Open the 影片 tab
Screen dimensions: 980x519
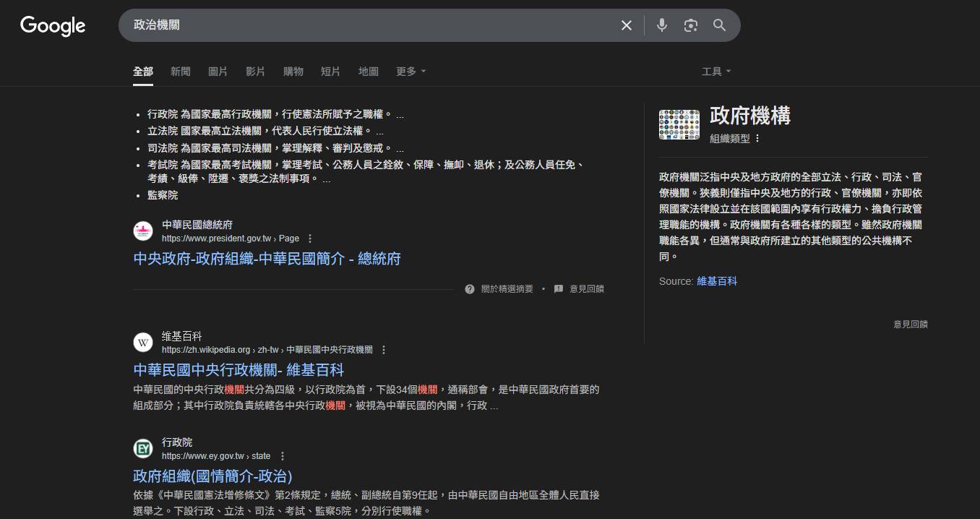[x=256, y=71]
